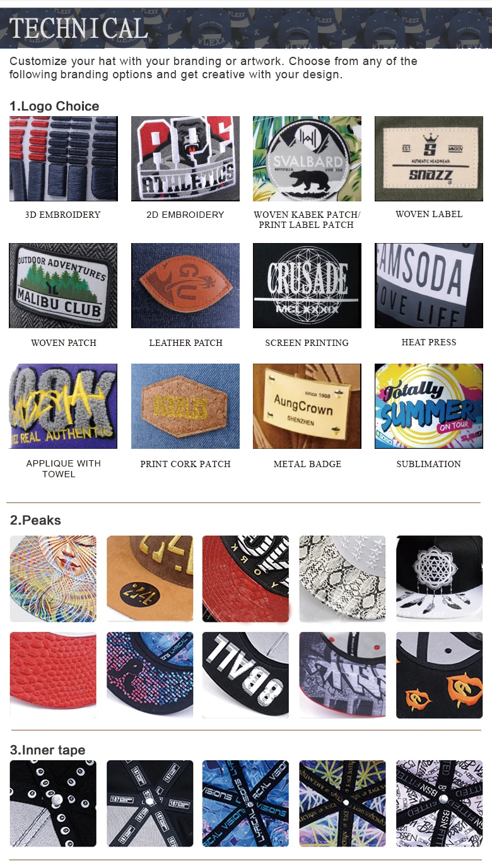Select the heat press sample image

429,285
